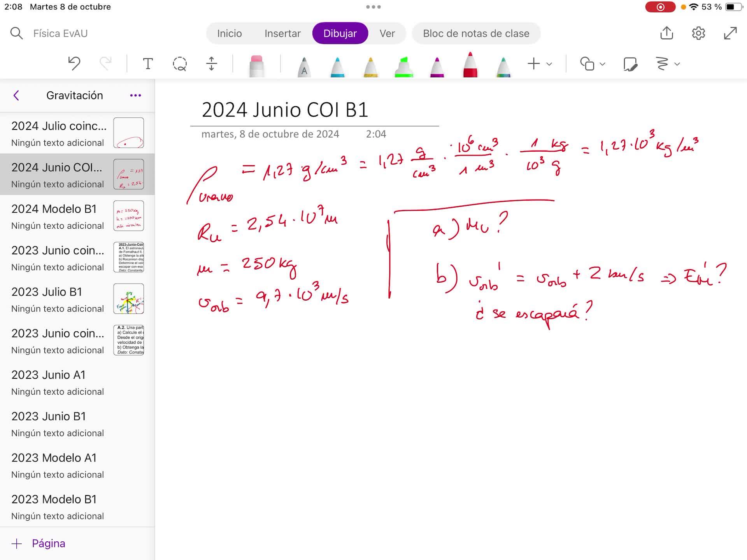Screen dimensions: 747x560
Task: Tap the Ink to shape button
Action: click(630, 64)
